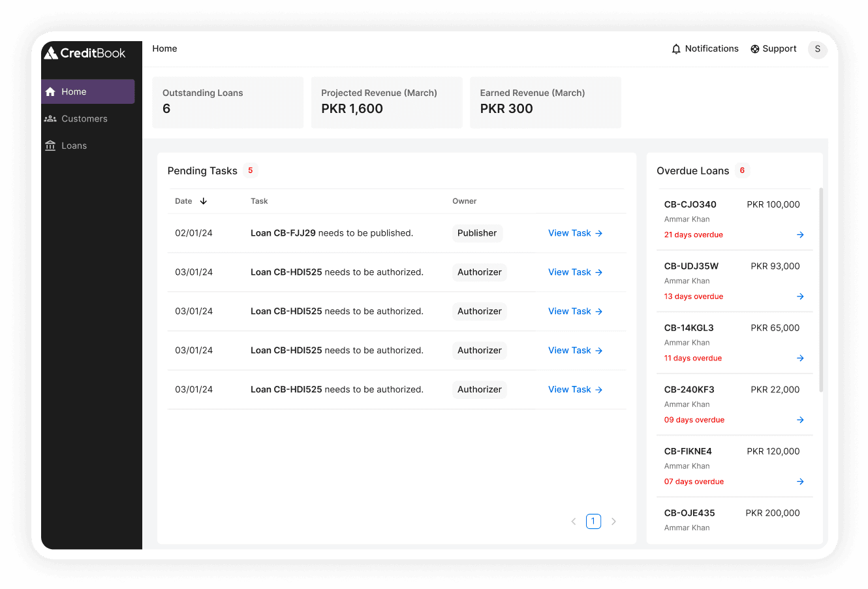Toggle the Date column sort arrow
Screen dimensions: 868x589
[x=204, y=201]
